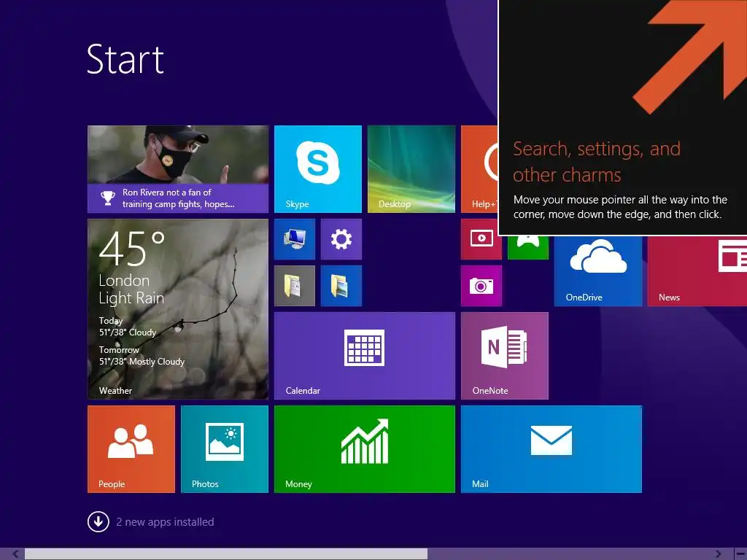Click the down arrow to show all apps

point(98,522)
